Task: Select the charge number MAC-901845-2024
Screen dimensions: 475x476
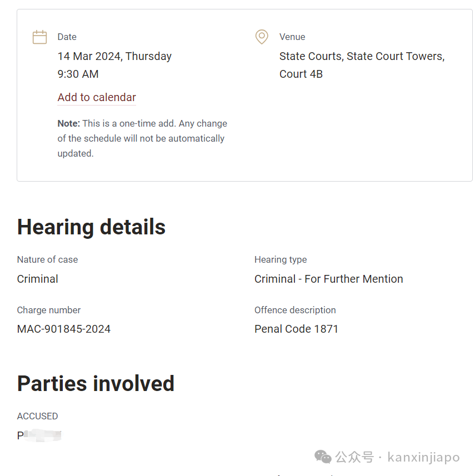Action: point(64,329)
